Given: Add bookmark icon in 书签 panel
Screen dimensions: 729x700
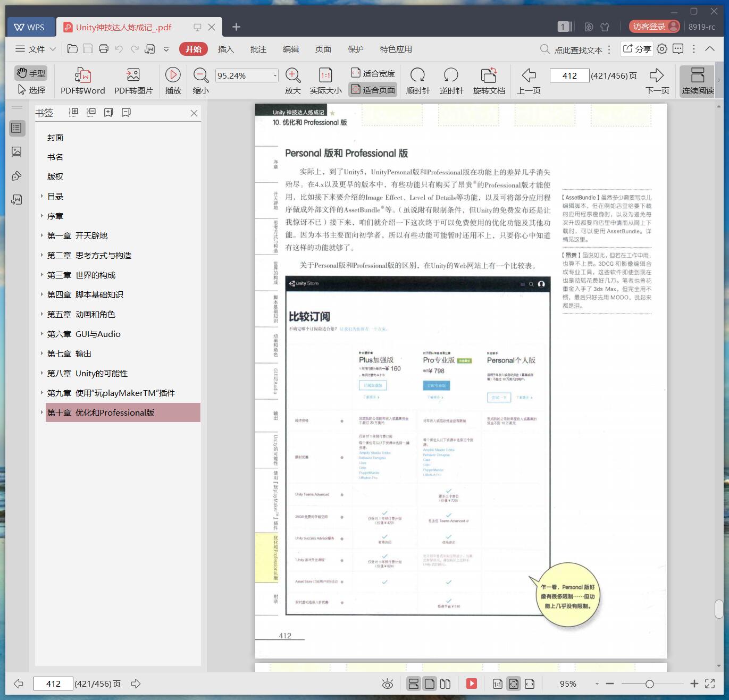Looking at the screenshot, I should [108, 112].
